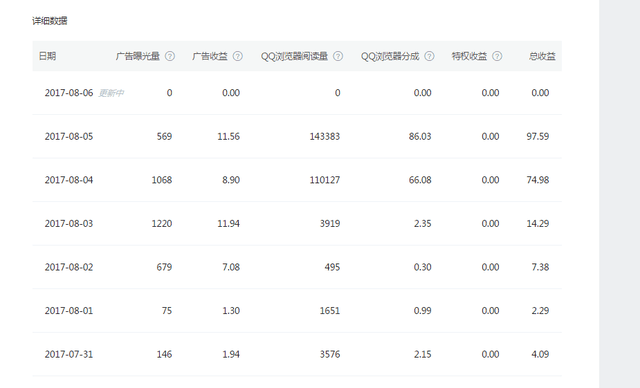Click total revenue value 4.09
The image size is (640, 388).
point(540,354)
